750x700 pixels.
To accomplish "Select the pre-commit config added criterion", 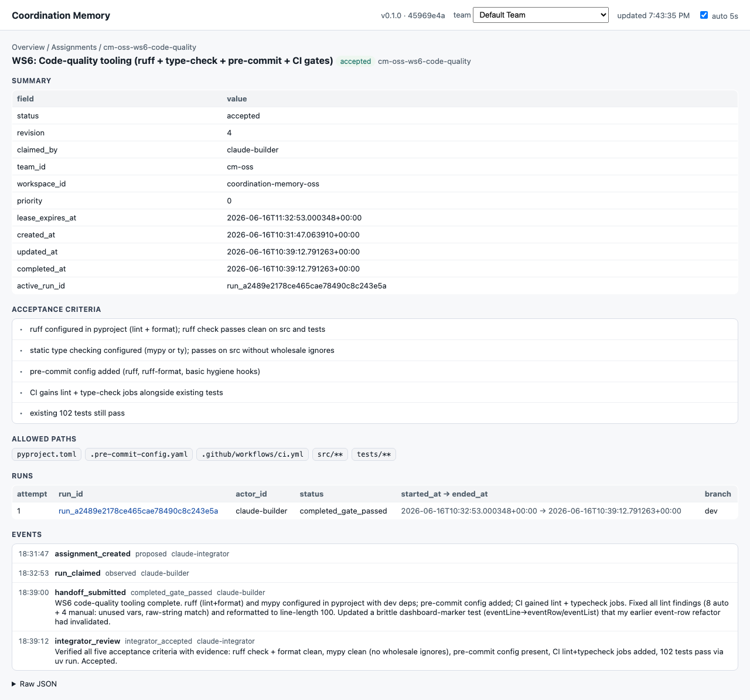I will 375,371.
